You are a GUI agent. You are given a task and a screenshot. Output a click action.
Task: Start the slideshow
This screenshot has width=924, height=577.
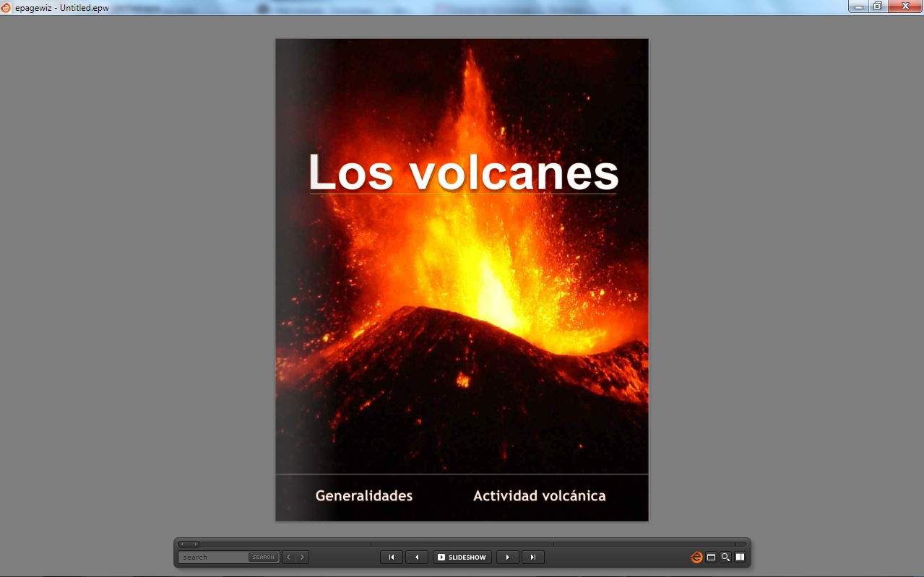pyautogui.click(x=462, y=558)
